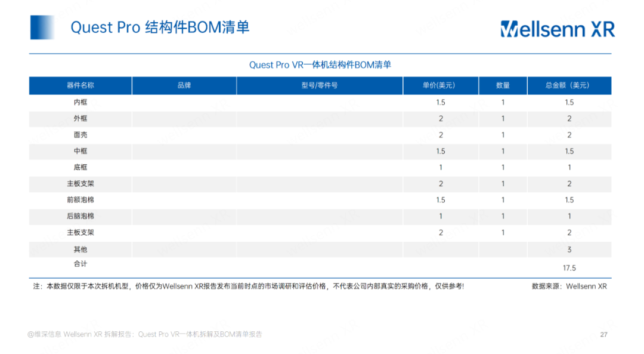Click the disclaimer note beginning with "注：本数据仅限于"
This screenshot has width=644, height=354.
pyautogui.click(x=249, y=286)
